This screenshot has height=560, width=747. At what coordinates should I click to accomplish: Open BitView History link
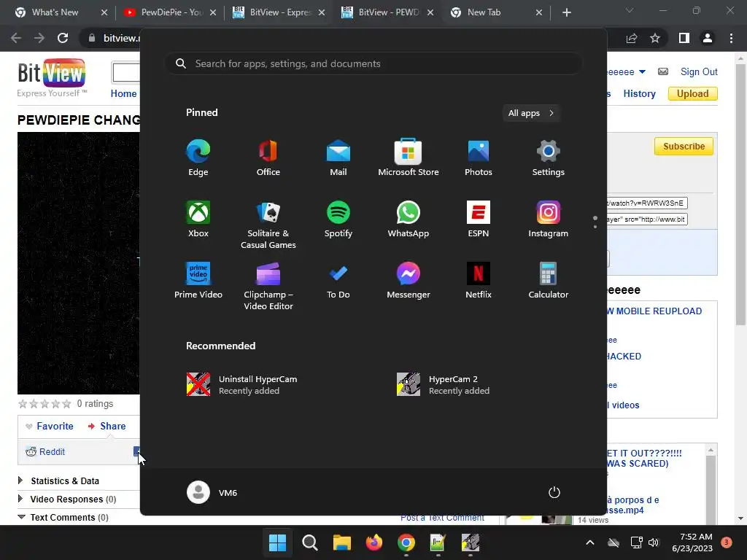coord(639,94)
